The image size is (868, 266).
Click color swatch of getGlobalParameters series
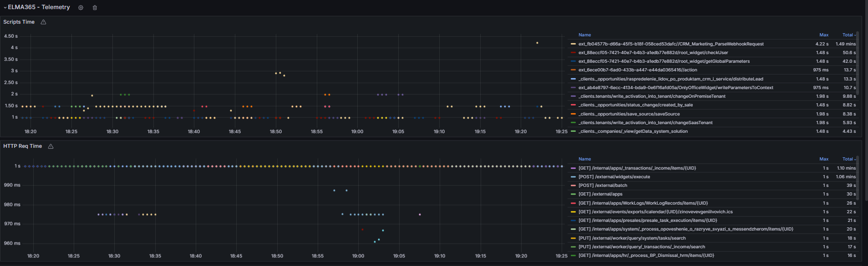pos(573,61)
